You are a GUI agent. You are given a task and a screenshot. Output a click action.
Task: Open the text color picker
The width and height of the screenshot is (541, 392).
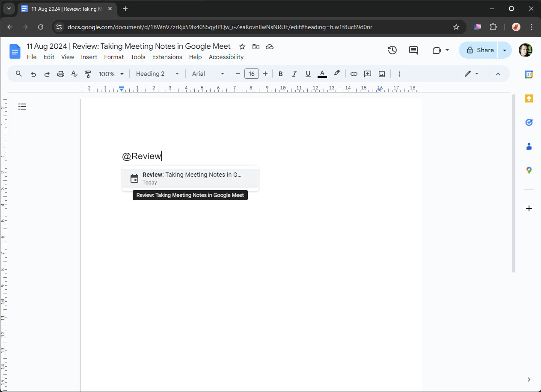(322, 74)
